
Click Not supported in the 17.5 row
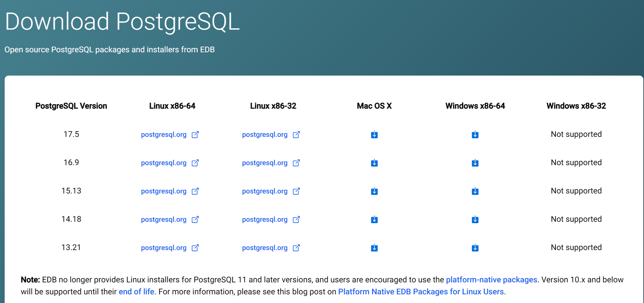(576, 134)
